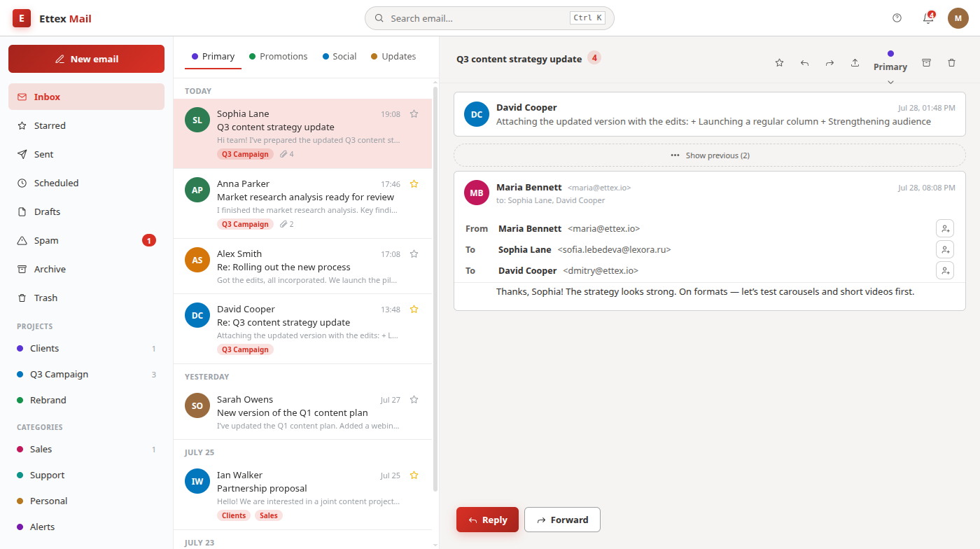
Task: Compose with the New email button
Action: [86, 59]
